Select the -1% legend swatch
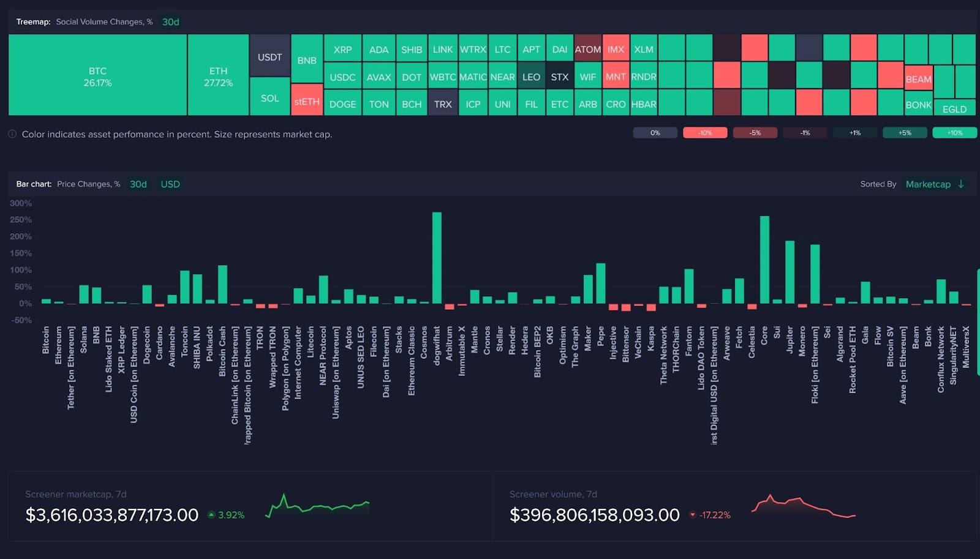Image resolution: width=980 pixels, height=559 pixels. 805,133
